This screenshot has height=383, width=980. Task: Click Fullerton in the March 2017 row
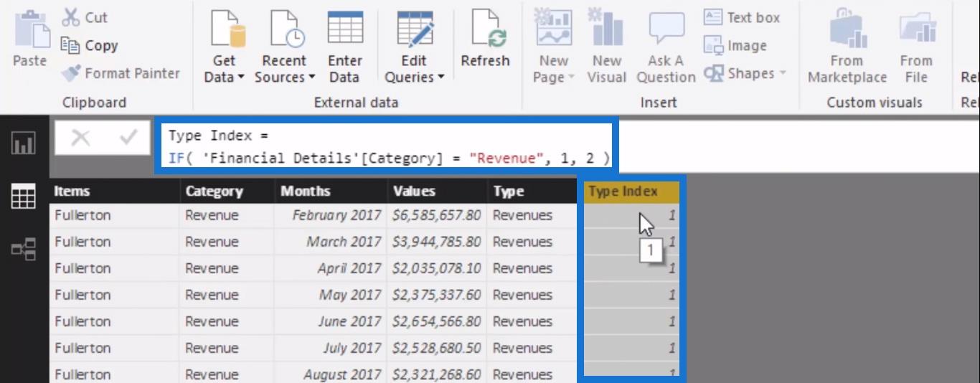(115, 242)
